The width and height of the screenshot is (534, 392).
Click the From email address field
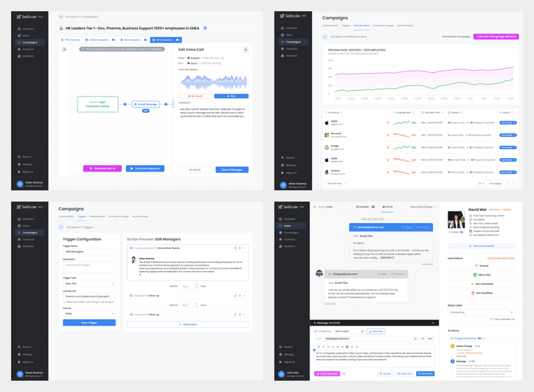coord(337,338)
